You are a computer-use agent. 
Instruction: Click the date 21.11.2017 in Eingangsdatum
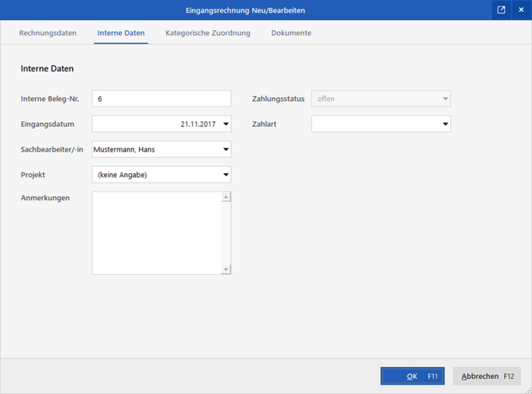pyautogui.click(x=199, y=124)
